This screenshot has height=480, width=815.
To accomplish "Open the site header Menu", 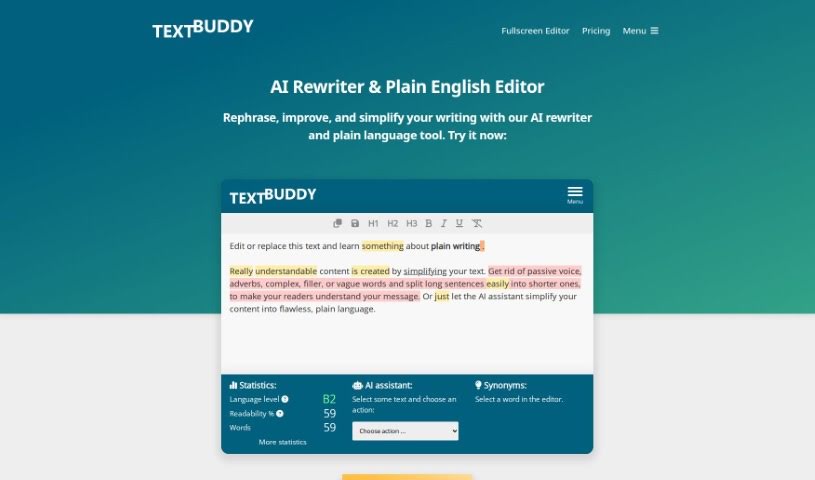I will click(640, 31).
